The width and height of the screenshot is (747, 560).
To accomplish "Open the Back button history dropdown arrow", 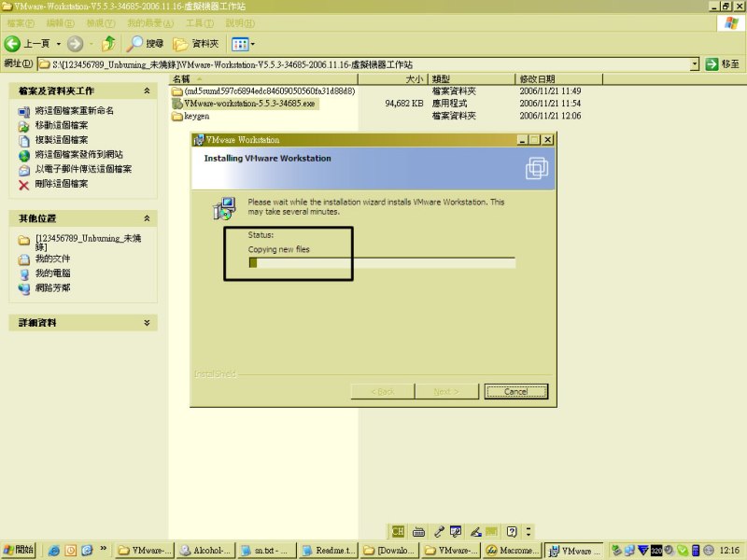I will click(x=59, y=44).
